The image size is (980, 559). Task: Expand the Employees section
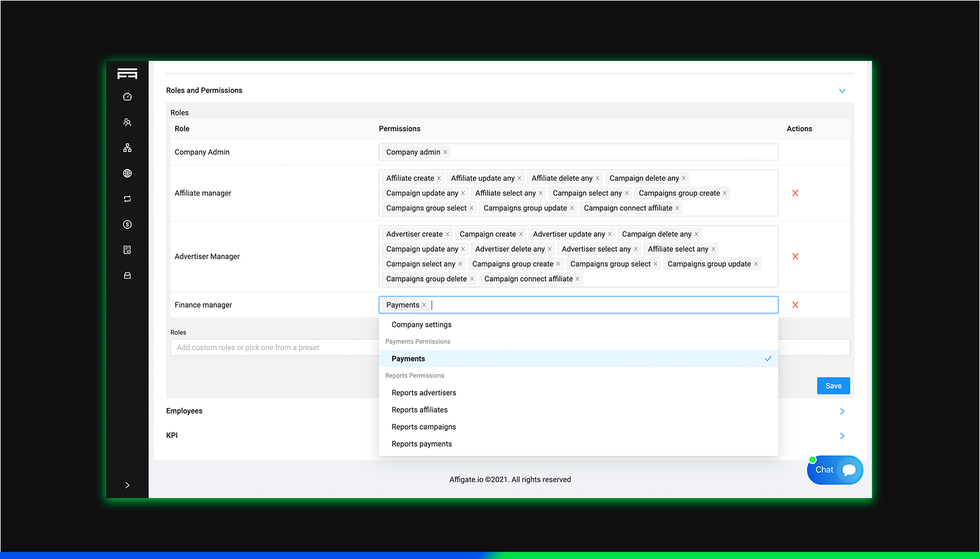coord(842,411)
